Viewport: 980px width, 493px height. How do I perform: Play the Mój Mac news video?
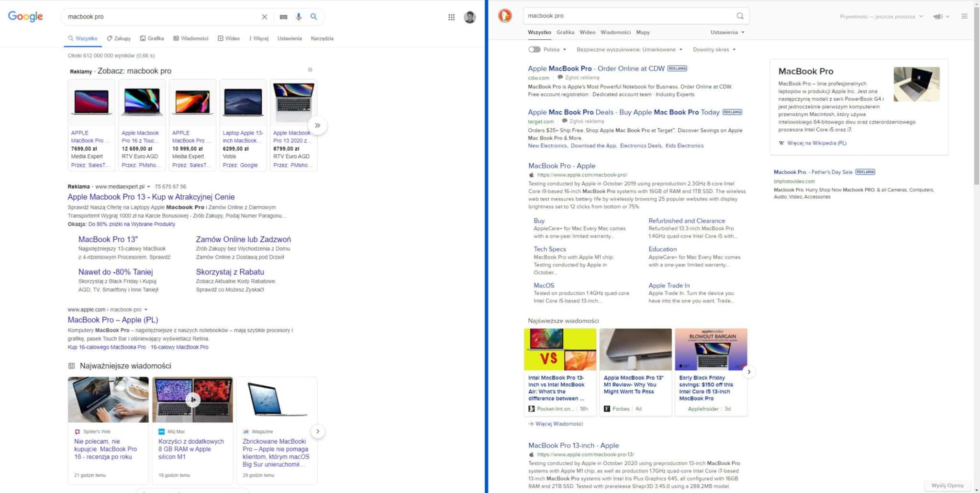(x=192, y=399)
